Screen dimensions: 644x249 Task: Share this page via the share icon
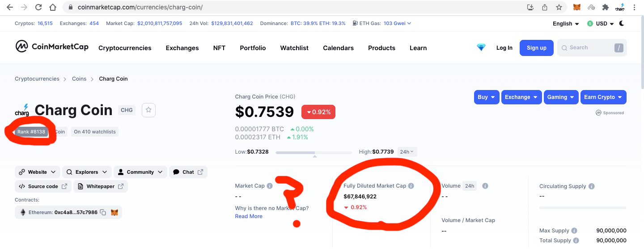tap(545, 7)
